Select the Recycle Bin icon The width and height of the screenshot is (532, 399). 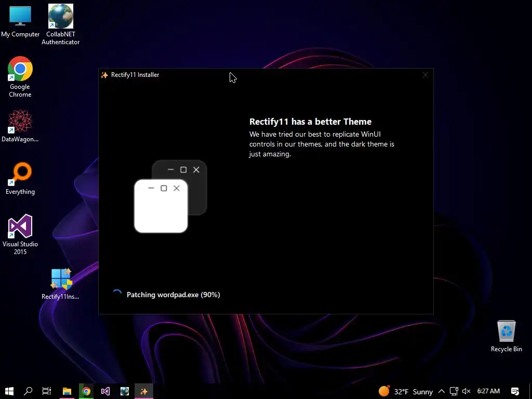(x=506, y=336)
